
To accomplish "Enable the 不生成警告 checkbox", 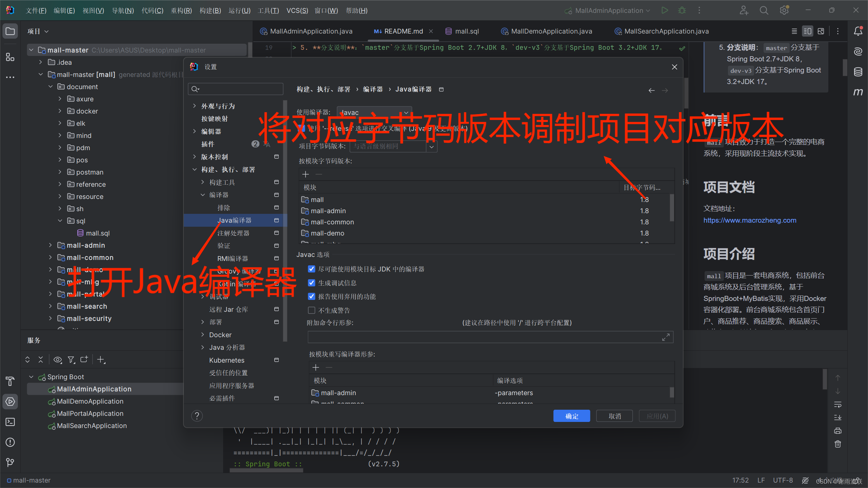I will (312, 310).
